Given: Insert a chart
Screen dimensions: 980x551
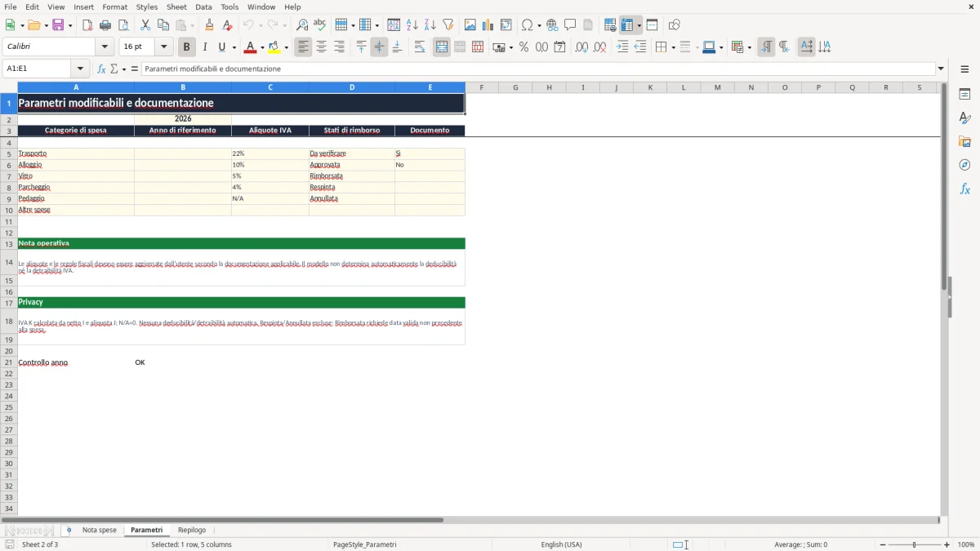Looking at the screenshot, I should [x=488, y=25].
